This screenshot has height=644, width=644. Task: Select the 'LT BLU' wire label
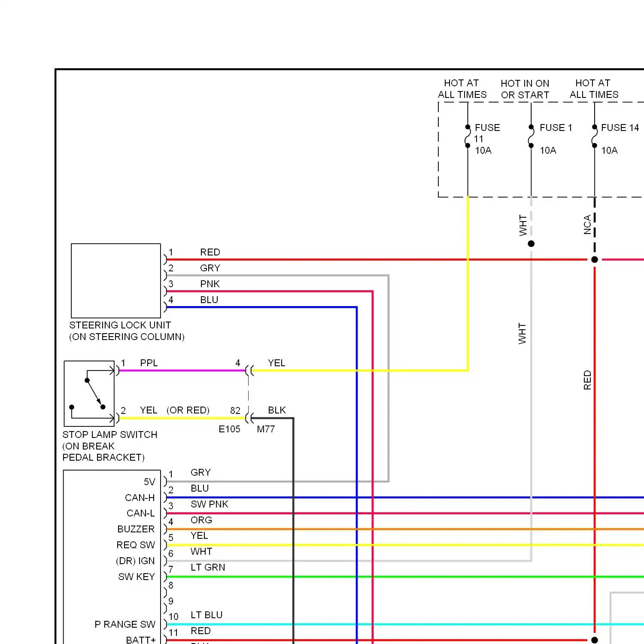pos(207,615)
